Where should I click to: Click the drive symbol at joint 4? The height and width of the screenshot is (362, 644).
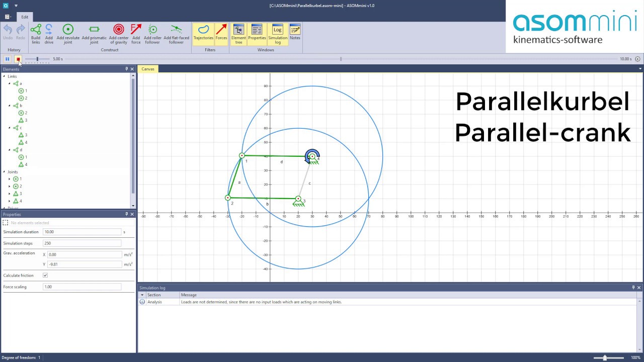point(312,155)
